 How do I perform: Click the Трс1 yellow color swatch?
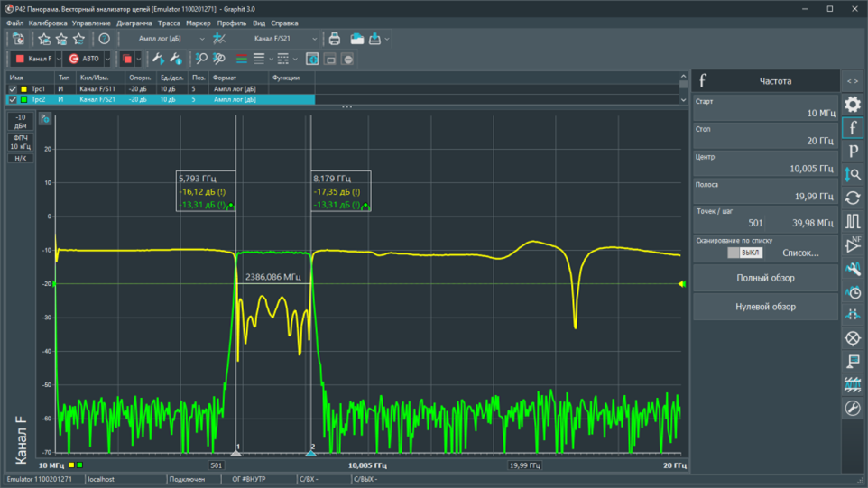coord(23,89)
